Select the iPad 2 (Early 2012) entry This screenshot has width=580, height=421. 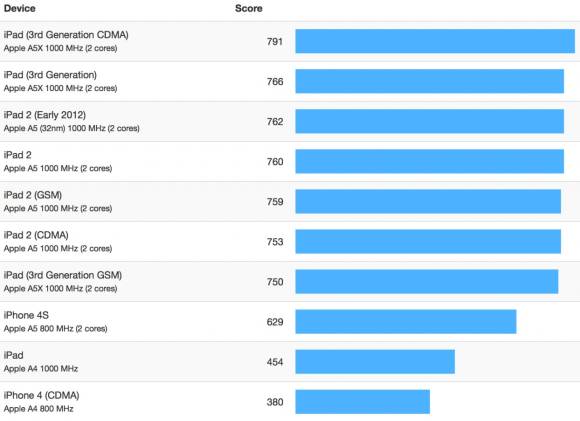[x=45, y=115]
